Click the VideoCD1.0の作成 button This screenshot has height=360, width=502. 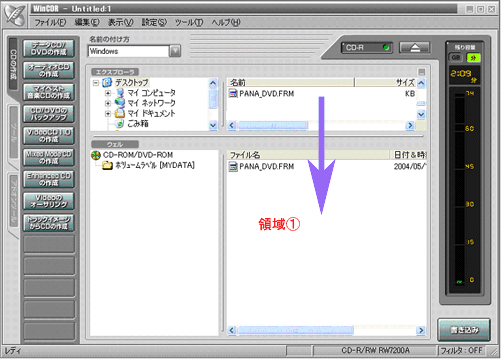click(x=49, y=136)
